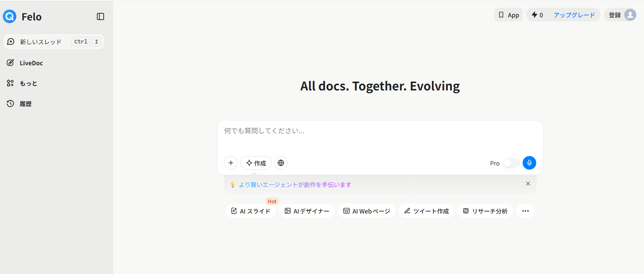
Task: Open the 作成 create menu
Action: coord(256,163)
